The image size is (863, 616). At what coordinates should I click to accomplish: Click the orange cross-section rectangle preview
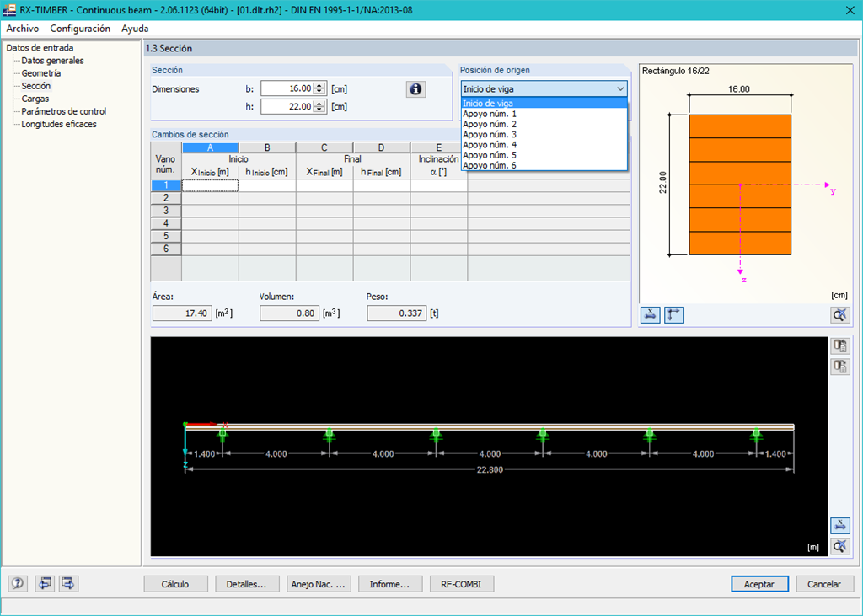(740, 185)
